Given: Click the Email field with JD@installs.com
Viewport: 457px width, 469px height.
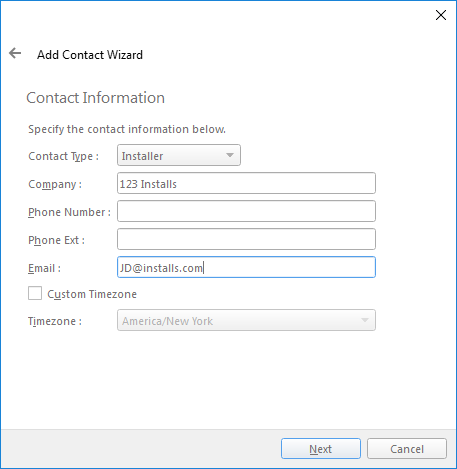Looking at the screenshot, I should coord(246,267).
